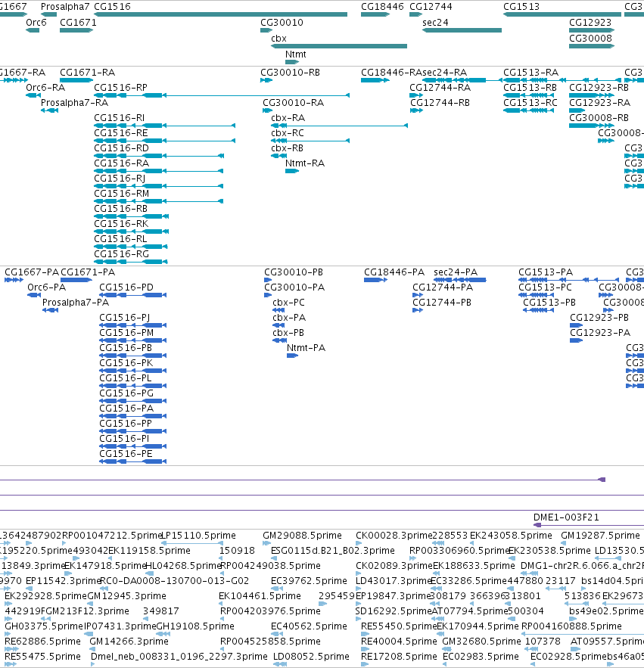Select transcript CG12744-RB
Screen dimensions: 644x668
click(x=416, y=110)
